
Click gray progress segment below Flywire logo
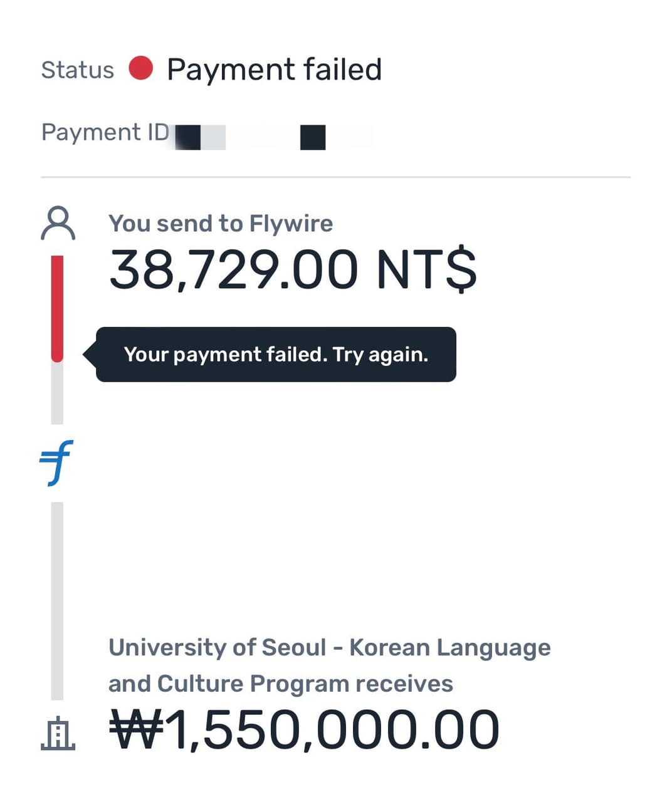(57, 600)
